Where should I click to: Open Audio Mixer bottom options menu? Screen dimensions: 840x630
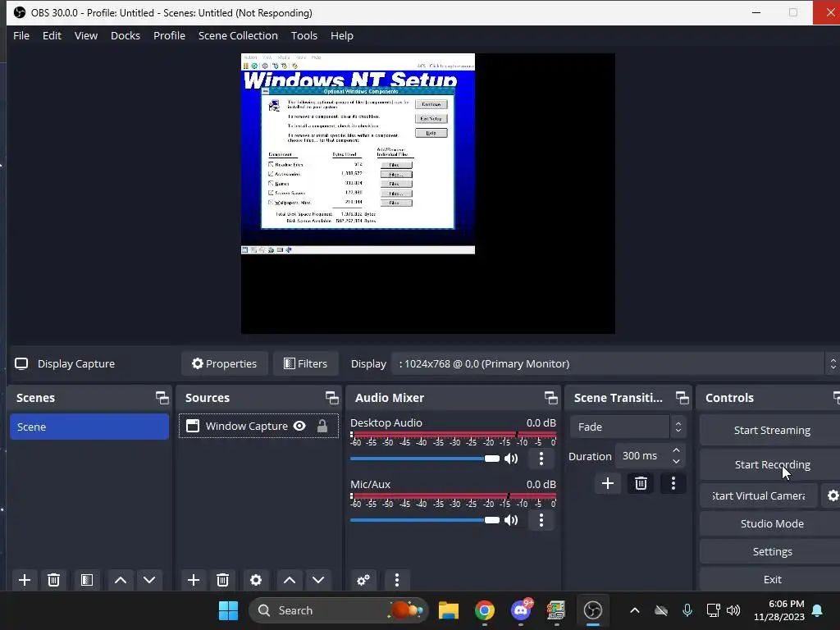tap(397, 580)
